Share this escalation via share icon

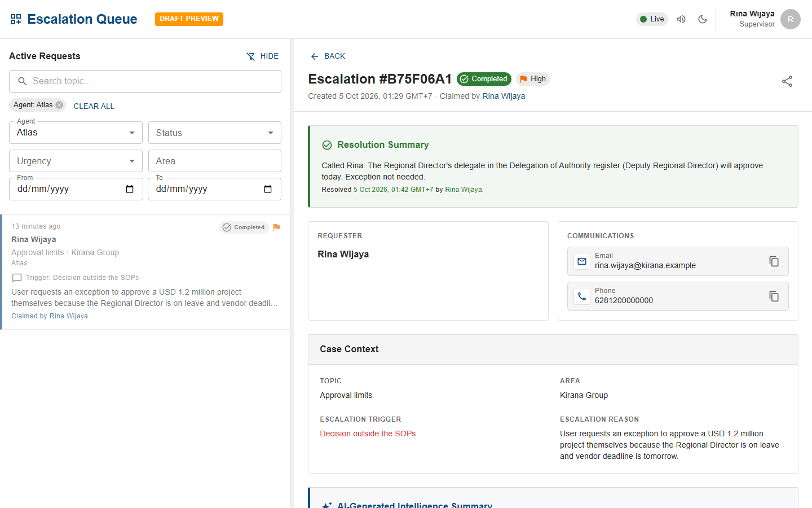click(x=787, y=81)
